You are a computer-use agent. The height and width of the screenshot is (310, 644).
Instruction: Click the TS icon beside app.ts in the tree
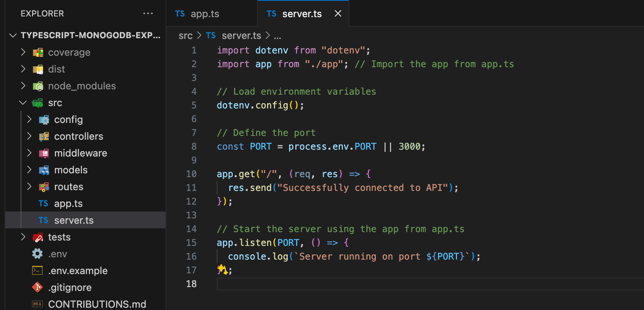[43, 203]
